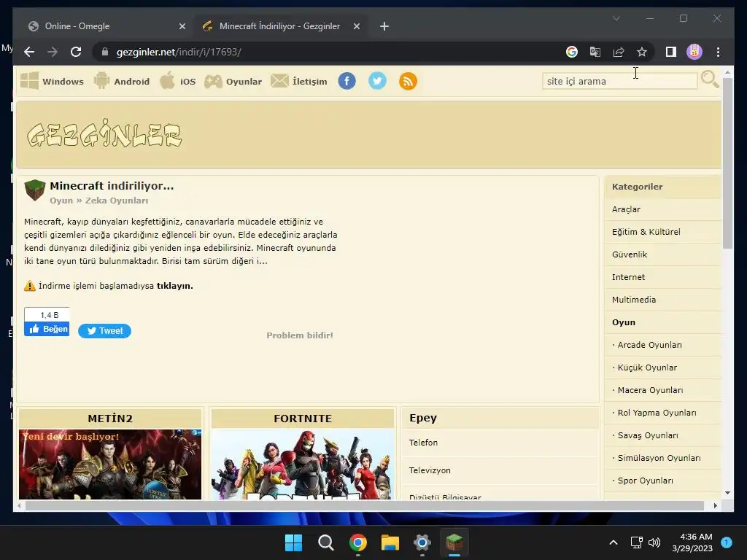Screen dimensions: 747x560
Task: Open the Telefon link under Epey
Action: click(423, 443)
